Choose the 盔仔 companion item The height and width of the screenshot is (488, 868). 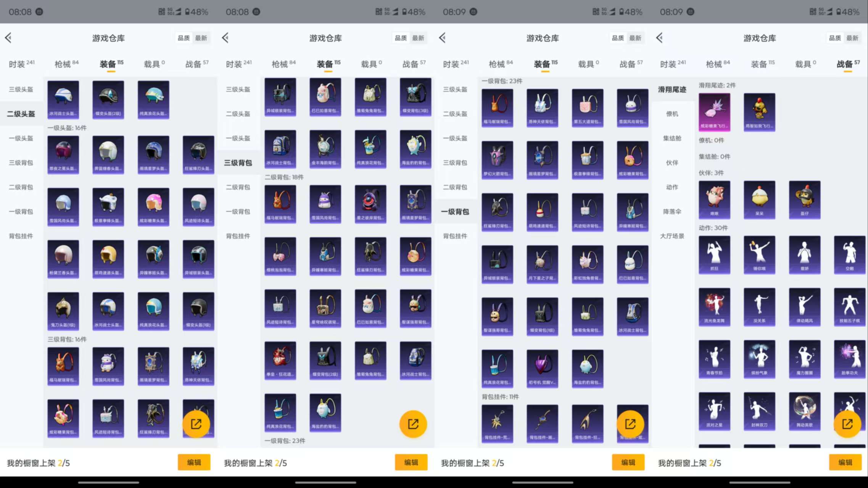804,199
